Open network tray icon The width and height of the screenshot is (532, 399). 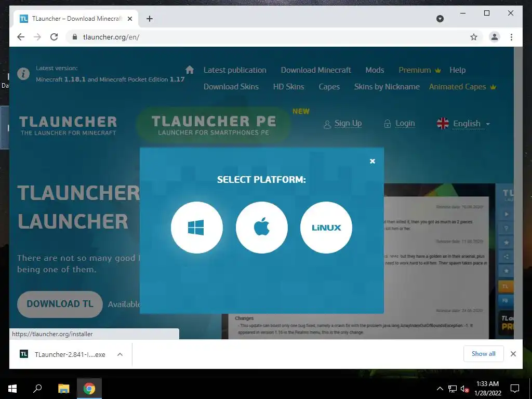pyautogui.click(x=453, y=389)
